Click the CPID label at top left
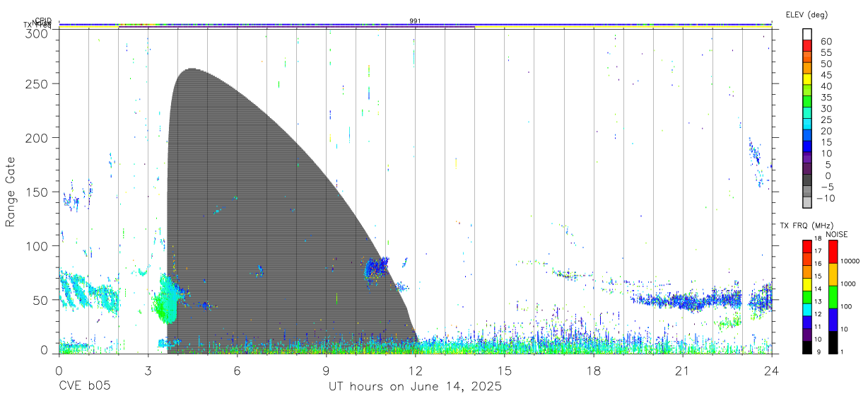Screen dimensions: 868x401 [x=43, y=21]
